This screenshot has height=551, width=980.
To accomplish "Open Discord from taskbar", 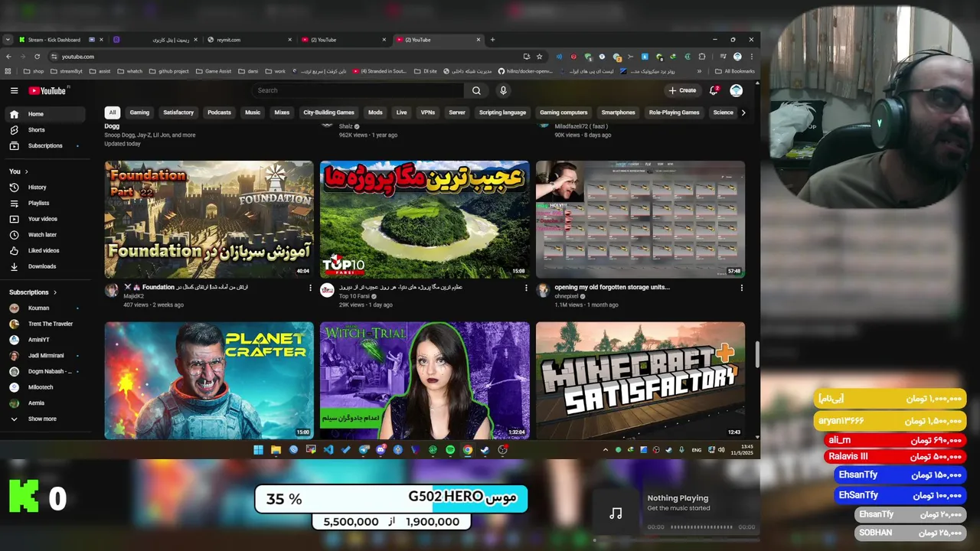I will pos(381,450).
